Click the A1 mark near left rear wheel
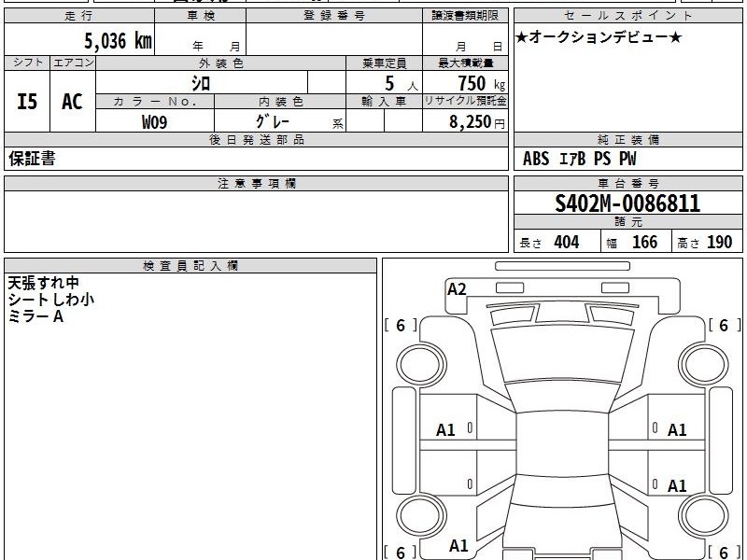Screen dimensions: 747x560 pyautogui.click(x=458, y=545)
